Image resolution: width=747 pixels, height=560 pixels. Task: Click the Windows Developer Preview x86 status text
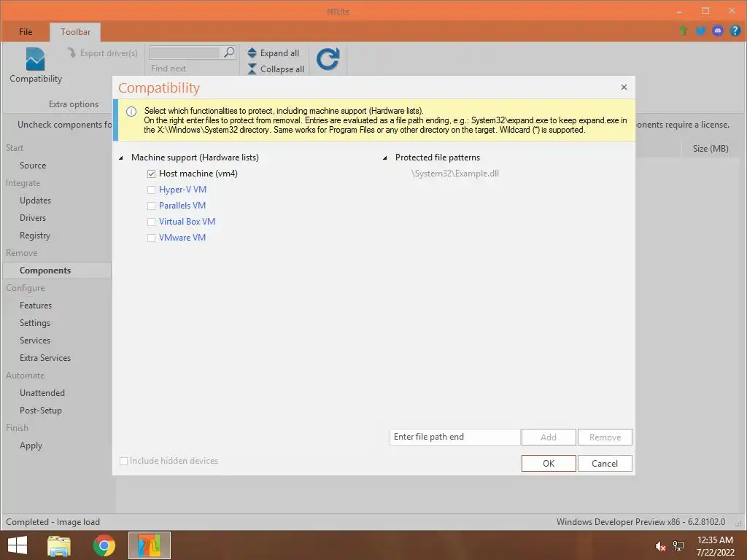[640, 522]
